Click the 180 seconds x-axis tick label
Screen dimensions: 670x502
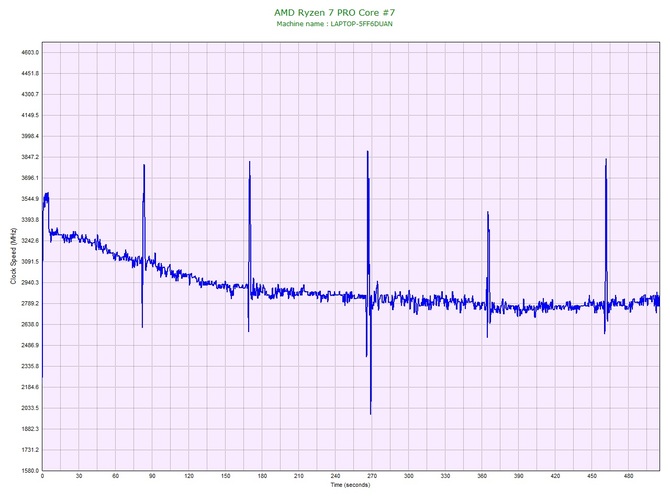(x=262, y=476)
